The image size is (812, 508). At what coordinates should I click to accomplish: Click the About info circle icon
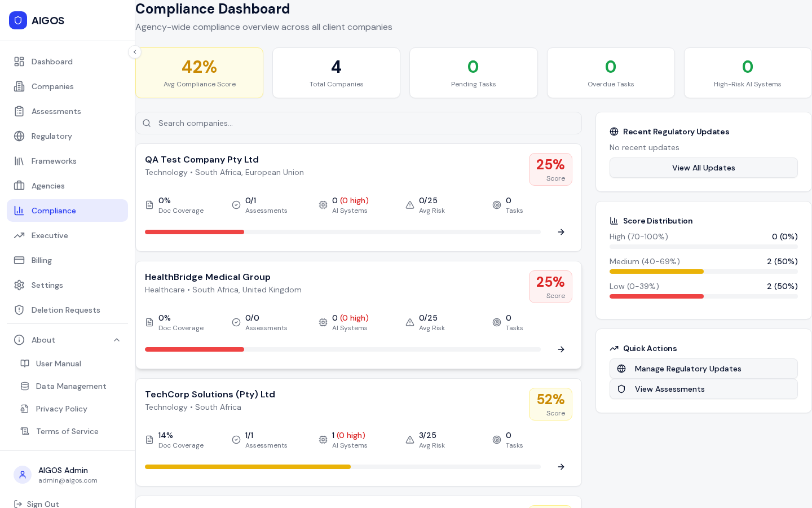click(x=19, y=340)
